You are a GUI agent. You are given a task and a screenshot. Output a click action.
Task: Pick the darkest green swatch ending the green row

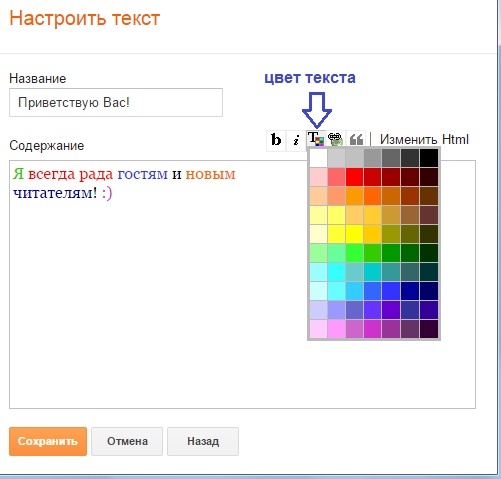pos(429,253)
